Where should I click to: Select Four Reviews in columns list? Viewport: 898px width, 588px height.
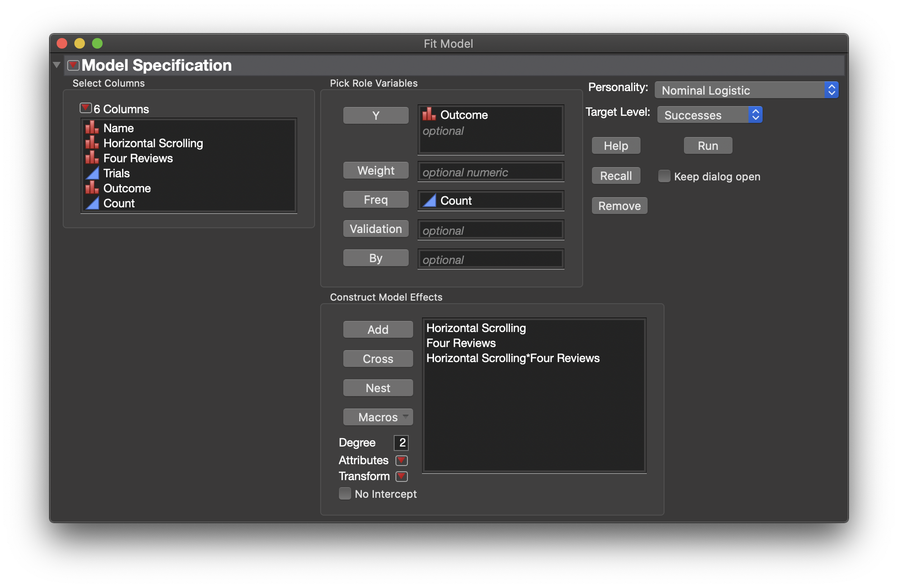click(138, 158)
